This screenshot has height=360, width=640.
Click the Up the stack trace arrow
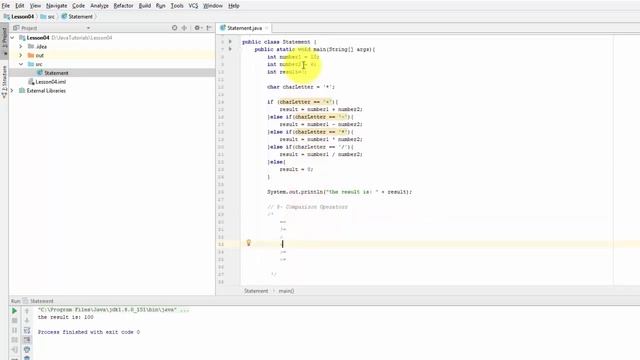pyautogui.click(x=27, y=311)
